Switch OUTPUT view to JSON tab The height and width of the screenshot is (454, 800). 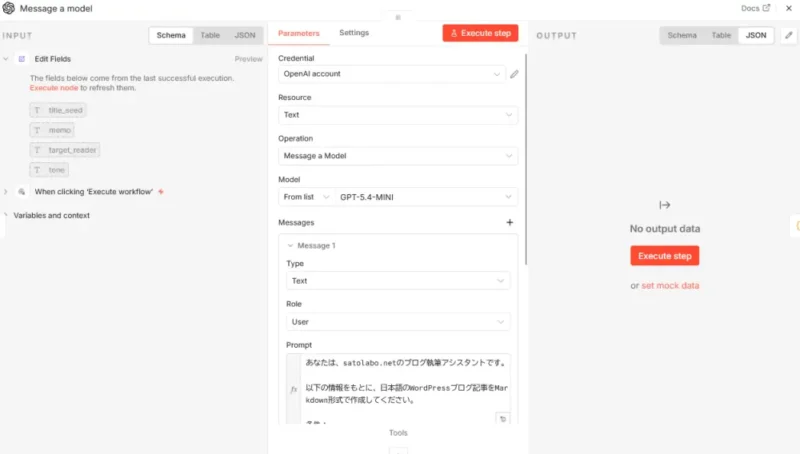[756, 35]
